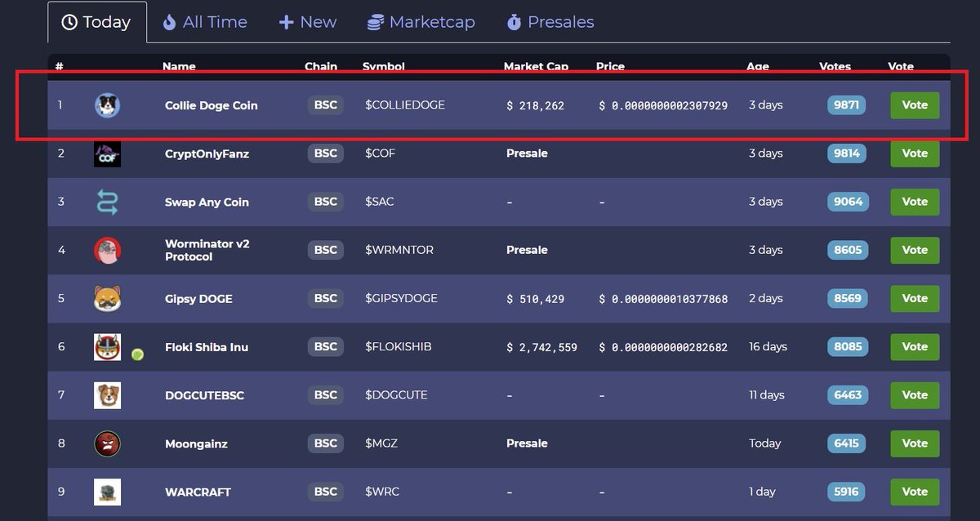Open the Collie Doge Coin name link
This screenshot has height=521, width=980.
[211, 105]
